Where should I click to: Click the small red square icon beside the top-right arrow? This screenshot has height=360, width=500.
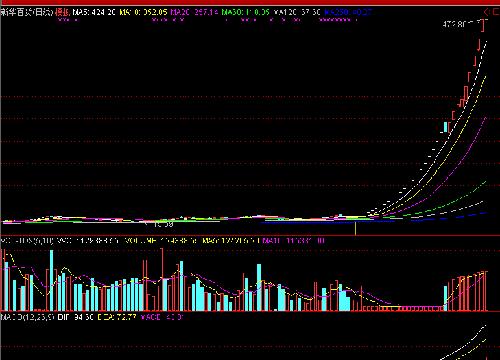[496, 12]
